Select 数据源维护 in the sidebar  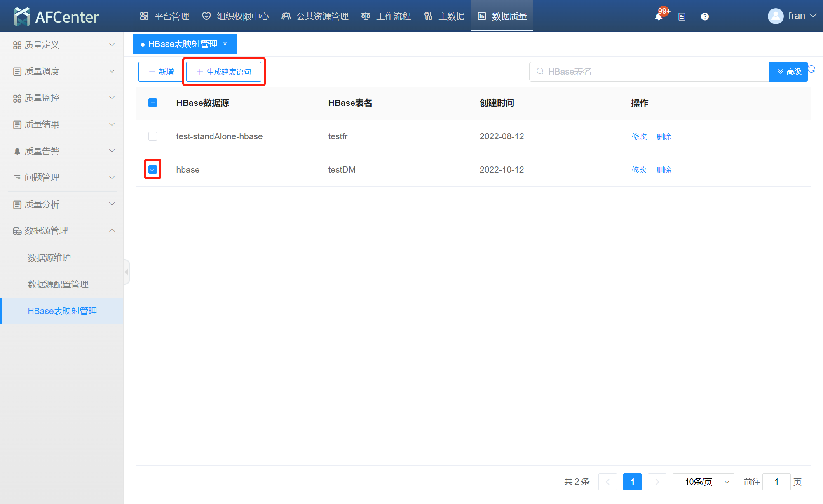point(49,258)
